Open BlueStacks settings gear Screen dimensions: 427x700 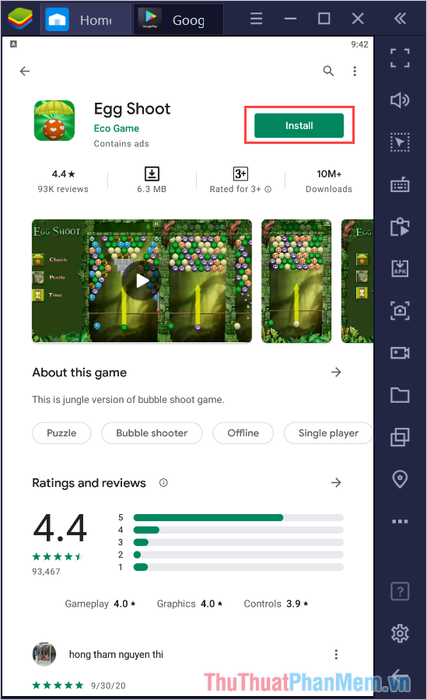pos(400,633)
